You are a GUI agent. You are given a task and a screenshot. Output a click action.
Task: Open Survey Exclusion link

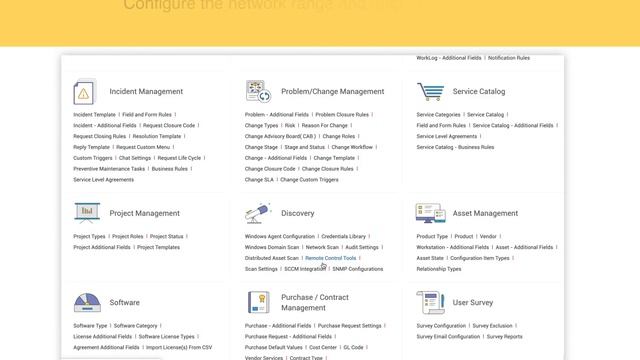pos(492,326)
